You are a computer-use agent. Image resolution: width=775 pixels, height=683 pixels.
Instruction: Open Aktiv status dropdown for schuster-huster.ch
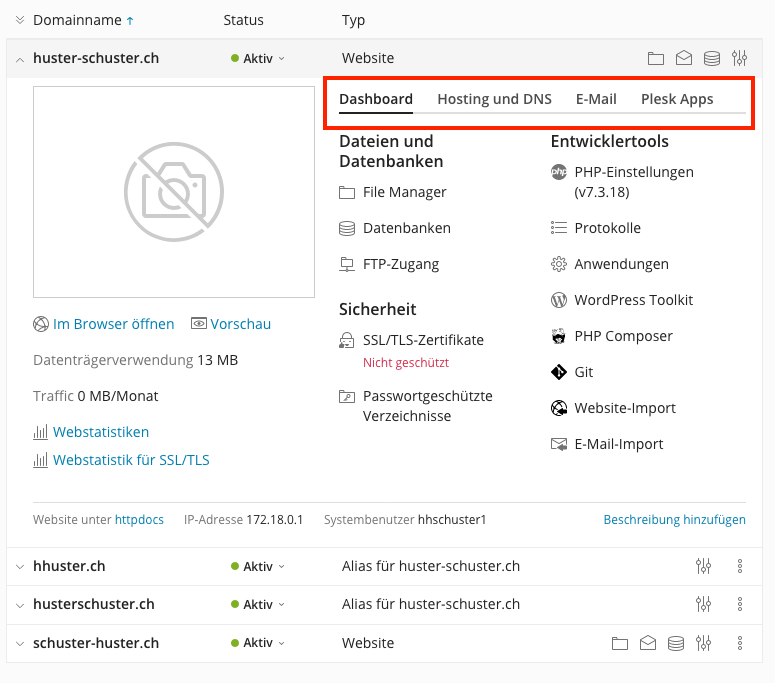(x=258, y=643)
